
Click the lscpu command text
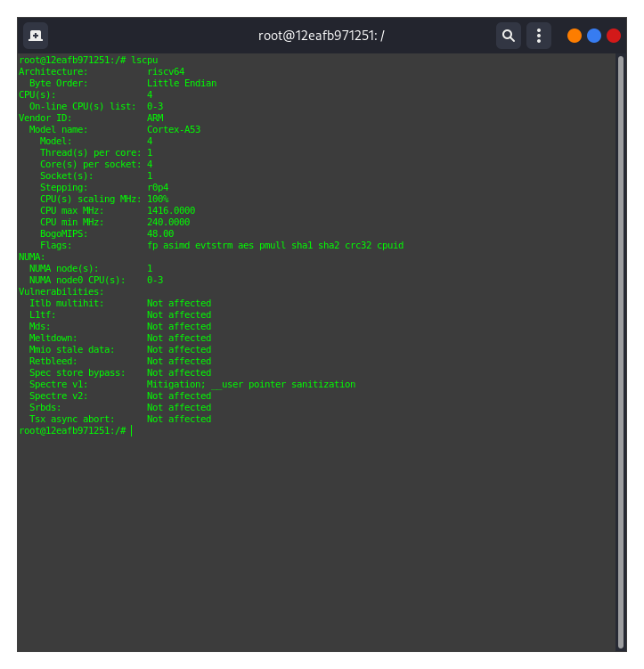pyautogui.click(x=144, y=60)
